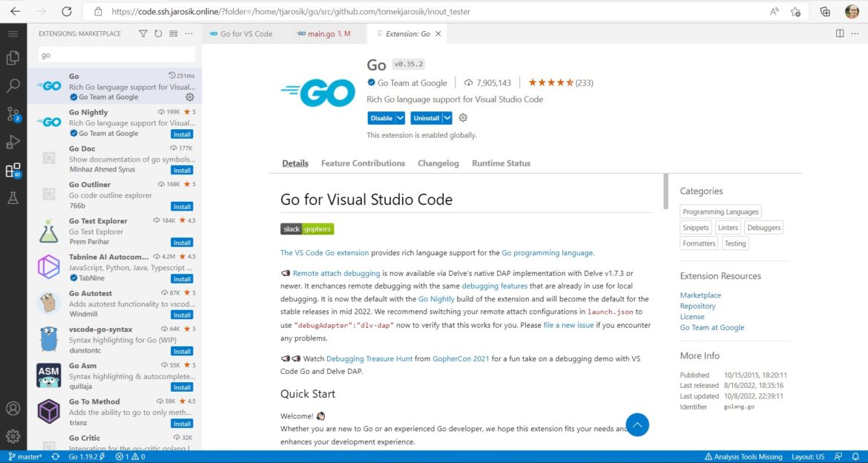Open the Explorer view in activity bar
868x463 pixels.
point(13,58)
